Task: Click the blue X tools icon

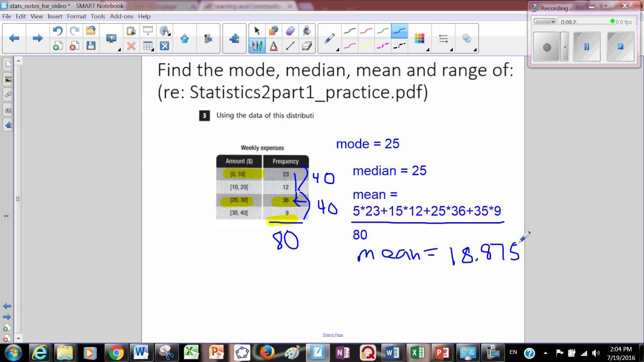Action: click(x=165, y=46)
